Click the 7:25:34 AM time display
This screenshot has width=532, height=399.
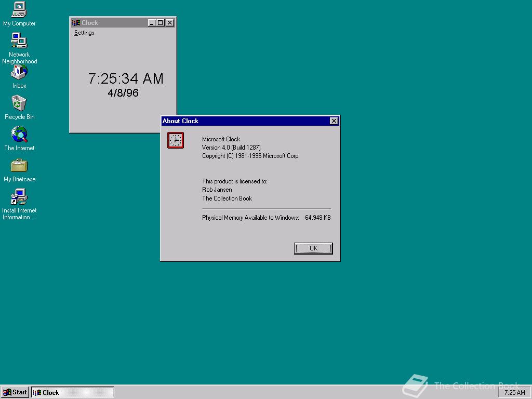point(126,79)
